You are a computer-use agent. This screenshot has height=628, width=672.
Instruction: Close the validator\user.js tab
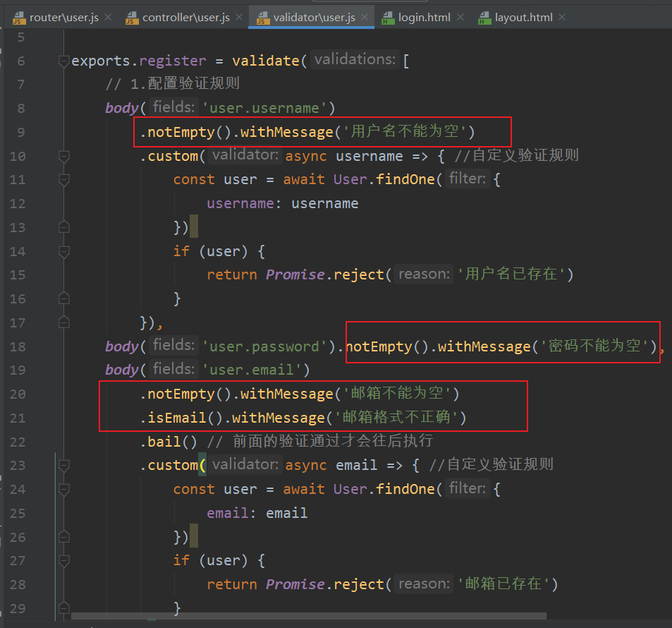365,17
